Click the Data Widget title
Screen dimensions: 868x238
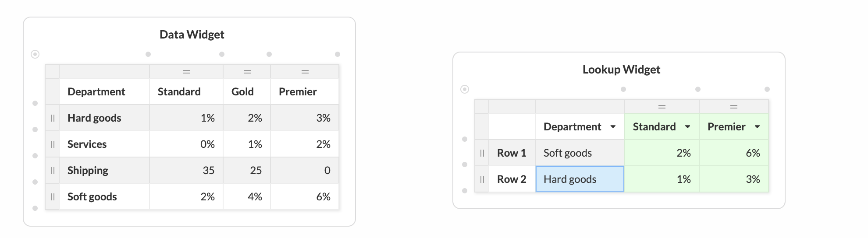pyautogui.click(x=192, y=35)
